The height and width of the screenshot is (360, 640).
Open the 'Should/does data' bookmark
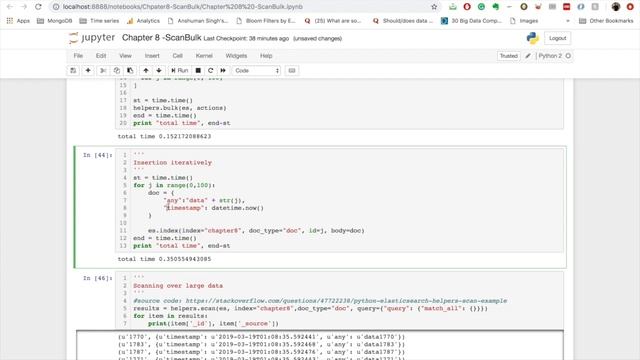[x=403, y=21]
